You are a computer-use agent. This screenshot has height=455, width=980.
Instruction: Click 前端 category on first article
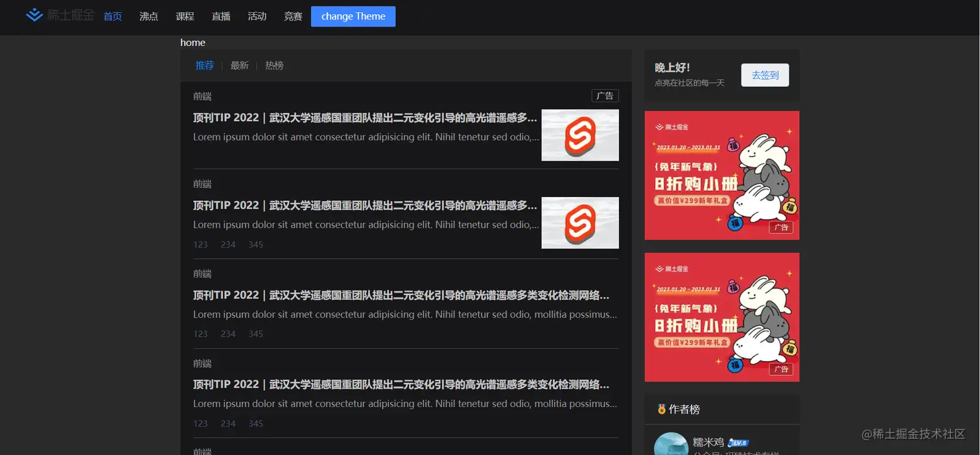click(202, 97)
